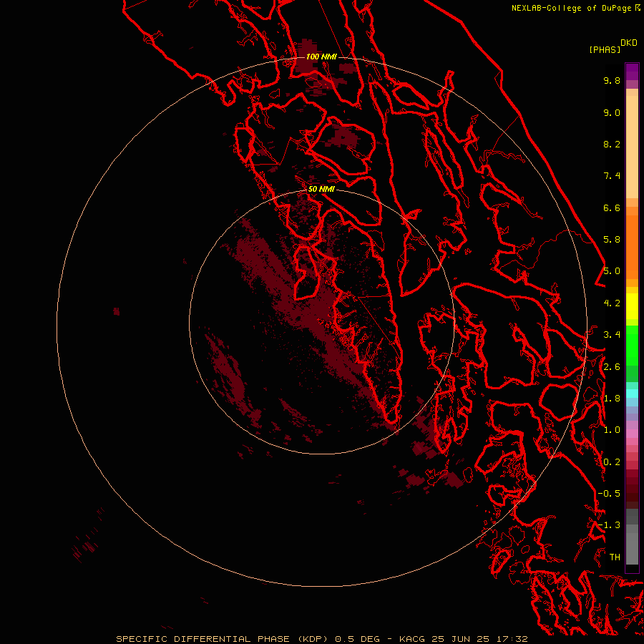Pick the cyan band of color bar
Viewport: 644px width, 644px height.
click(632, 394)
